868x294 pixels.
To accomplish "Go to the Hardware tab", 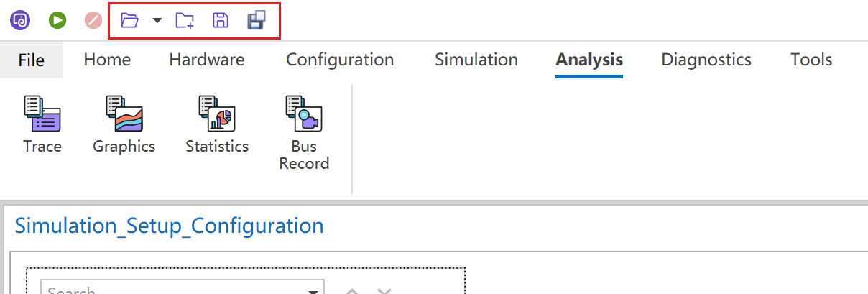I will coord(207,60).
